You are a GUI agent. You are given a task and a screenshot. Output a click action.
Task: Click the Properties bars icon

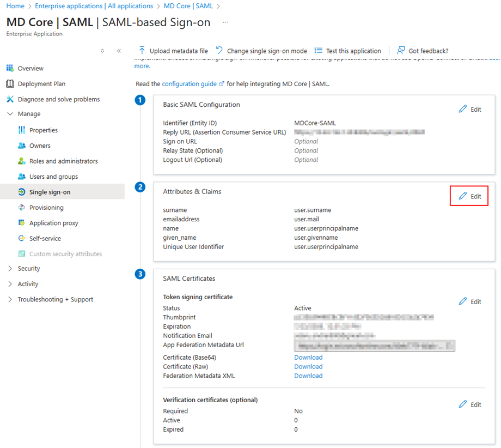point(21,130)
